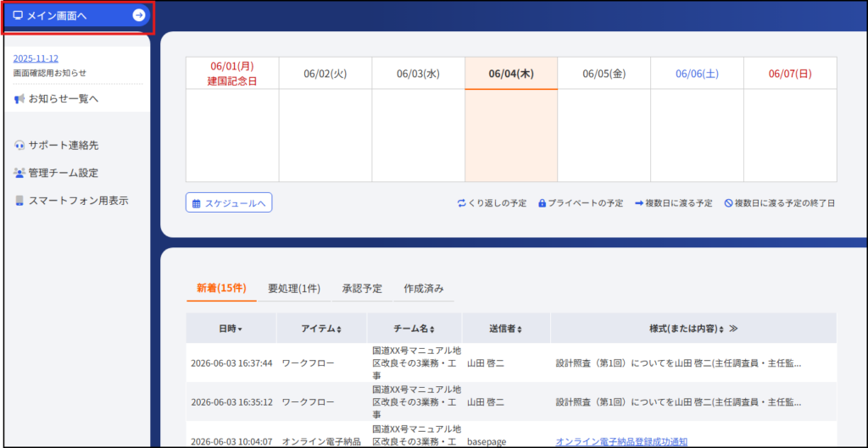Screen dimensions: 868x448
Task: Select the 06/06(土) column header
Action: coord(697,73)
